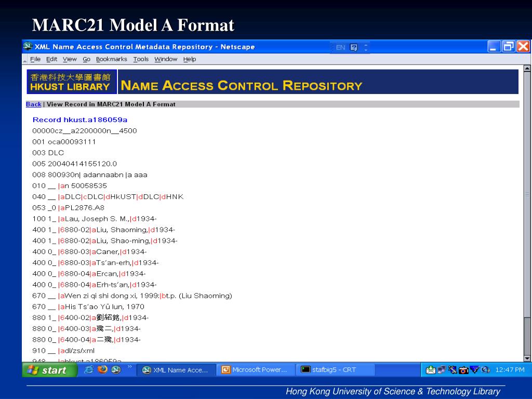Click the Windows Start button
The width and height of the screenshot is (532, 399).
tap(49, 370)
